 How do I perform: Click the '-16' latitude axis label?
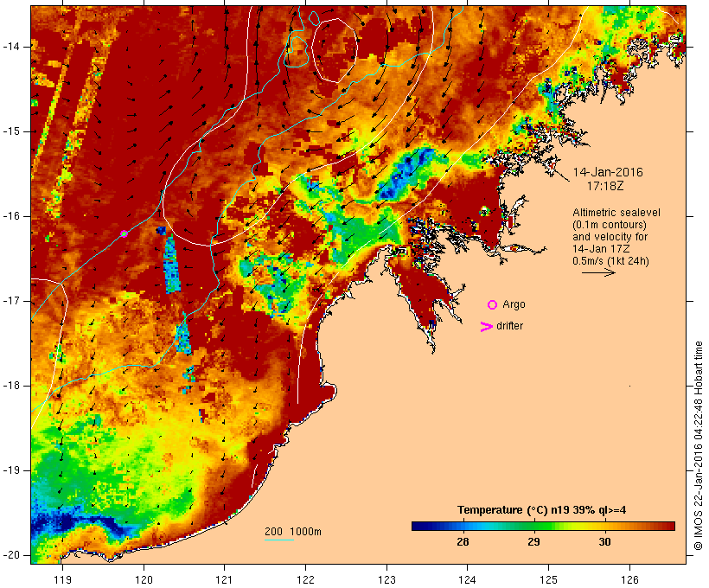[x=11, y=216]
